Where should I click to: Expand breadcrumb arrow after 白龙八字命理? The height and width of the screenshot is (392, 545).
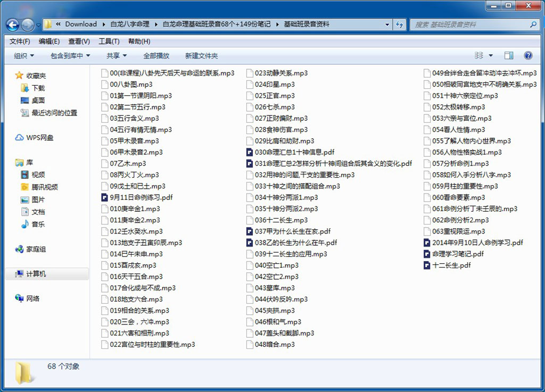(156, 24)
